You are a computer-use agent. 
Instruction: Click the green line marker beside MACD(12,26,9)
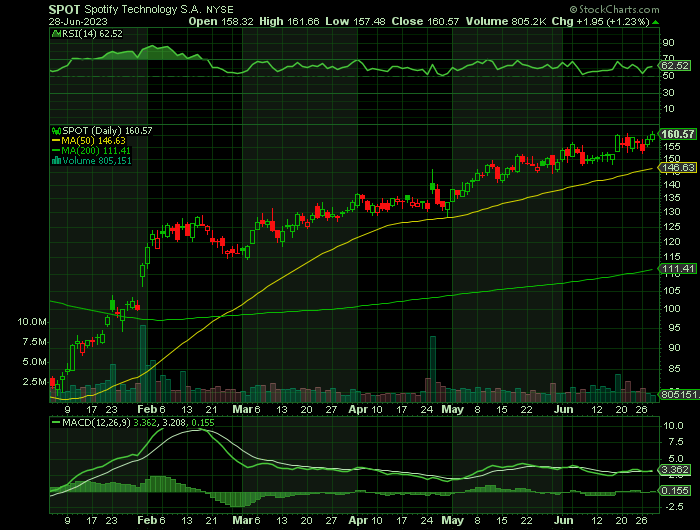pos(56,422)
